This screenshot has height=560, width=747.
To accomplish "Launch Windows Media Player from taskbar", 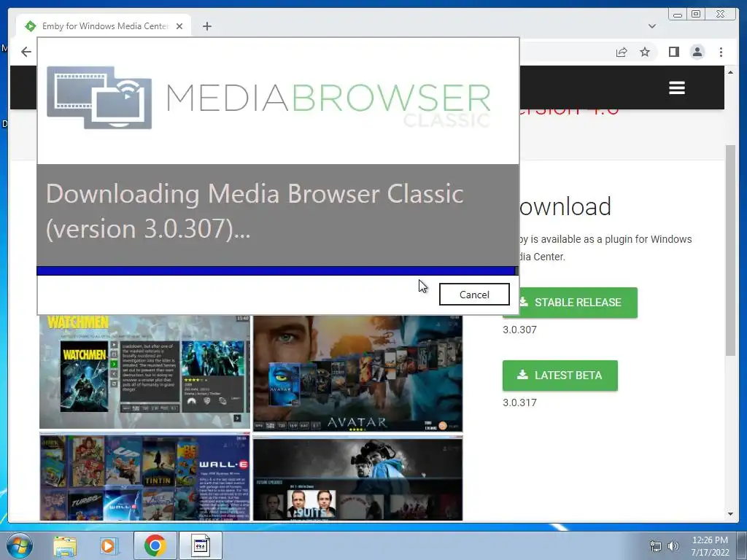I will 109,545.
